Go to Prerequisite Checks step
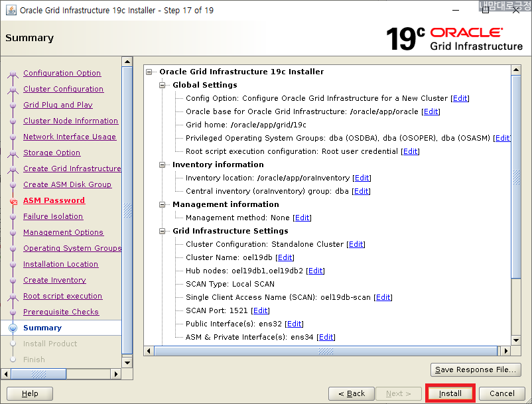Screen dimensions: 532x404 click(x=61, y=312)
